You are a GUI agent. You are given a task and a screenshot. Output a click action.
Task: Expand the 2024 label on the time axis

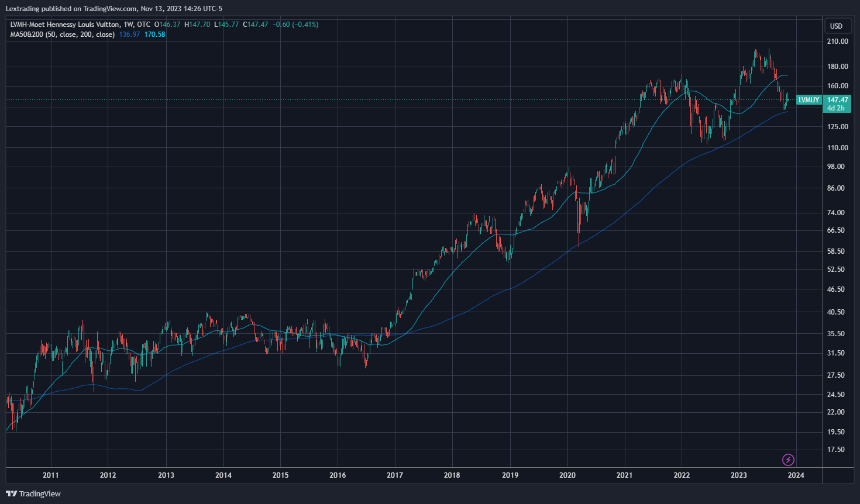point(796,475)
